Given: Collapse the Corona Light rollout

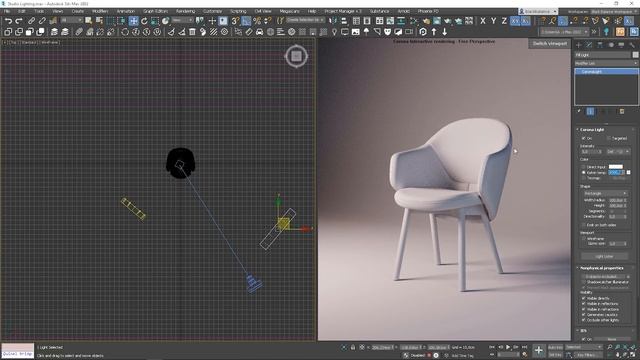Looking at the screenshot, I should [592, 129].
